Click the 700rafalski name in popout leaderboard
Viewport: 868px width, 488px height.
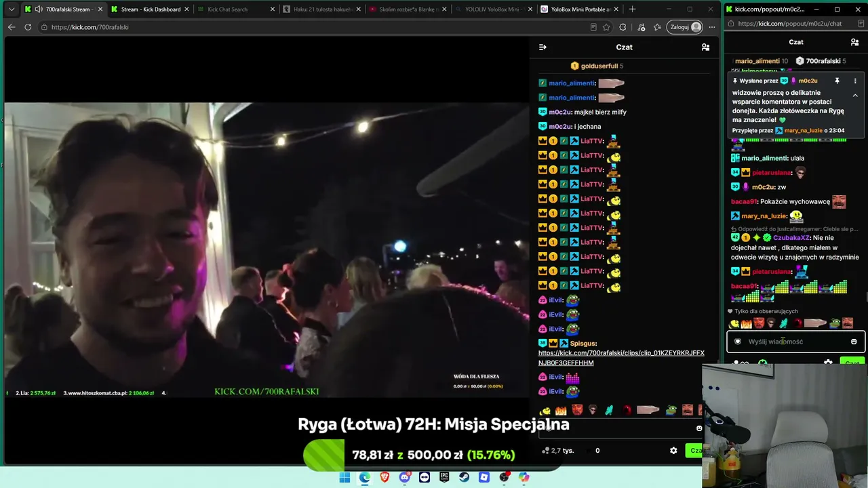click(823, 61)
